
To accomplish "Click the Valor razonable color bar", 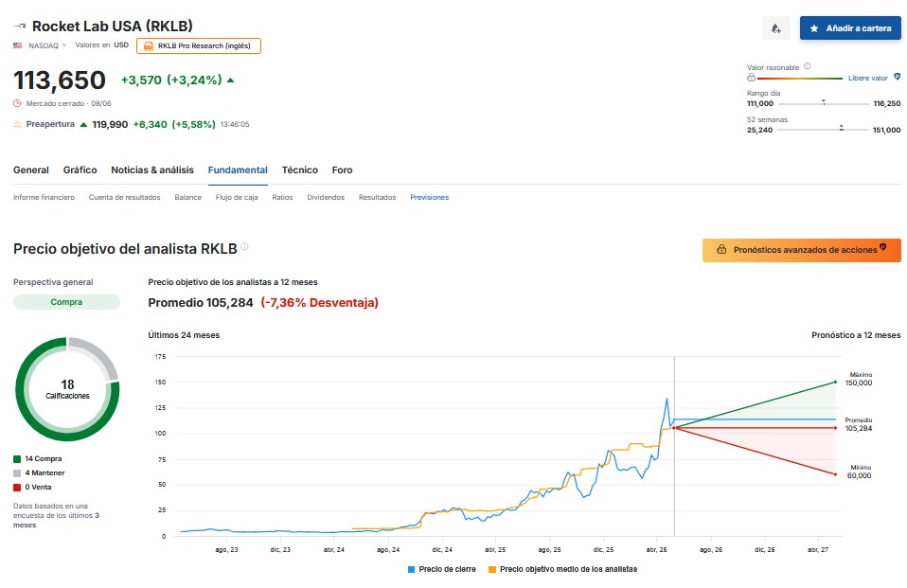I will coord(800,78).
